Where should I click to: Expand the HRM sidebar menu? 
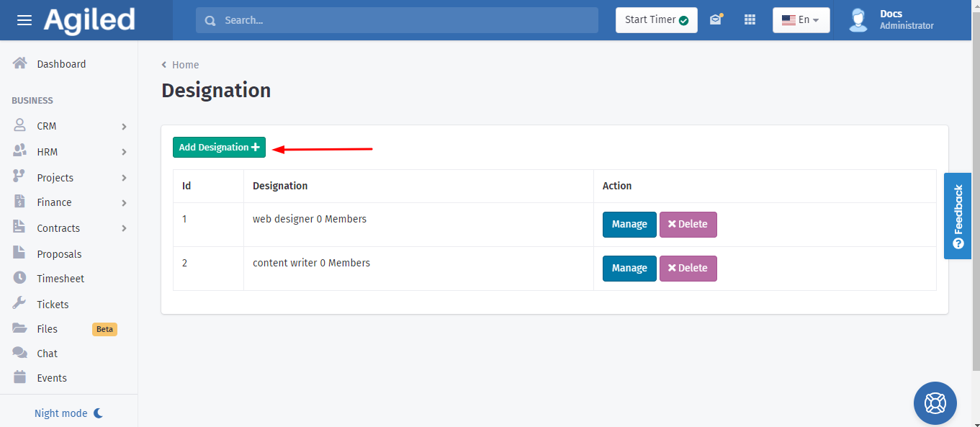pyautogui.click(x=69, y=152)
